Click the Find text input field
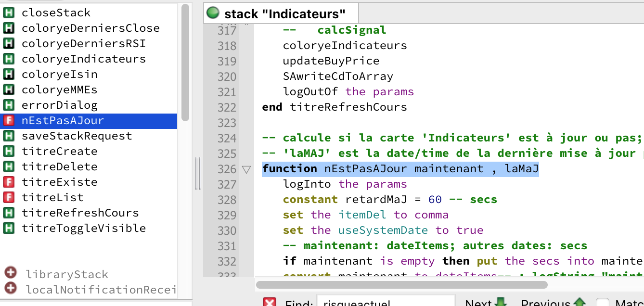Image resolution: width=644 pixels, height=306 pixels. 385,302
